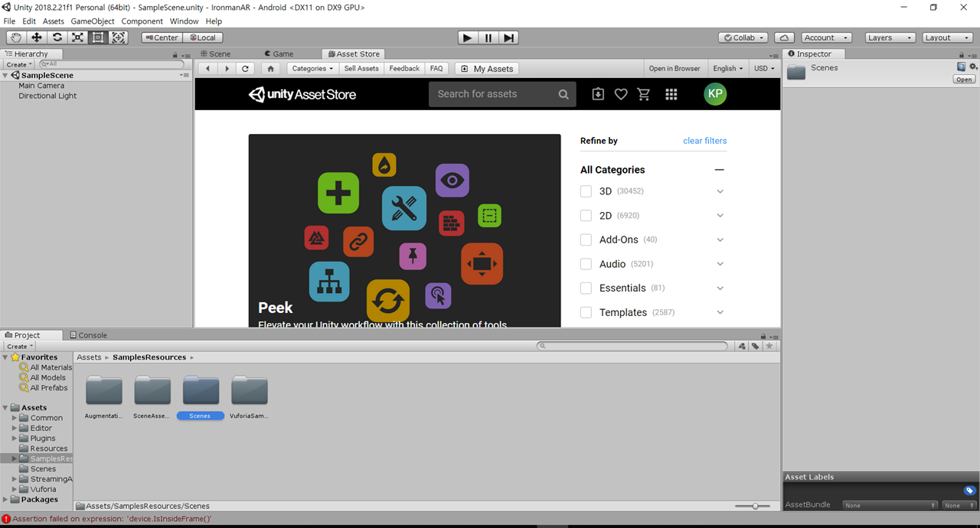Screen dimensions: 980x528
Task: Save search star icon in Project panel
Action: point(769,346)
